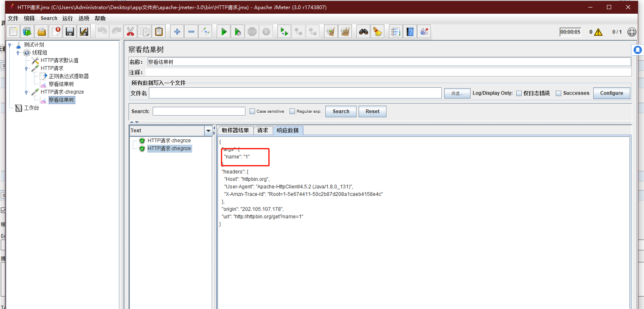The image size is (644, 309).
Task: Open the Function Helper dialog icon
Action: [396, 32]
